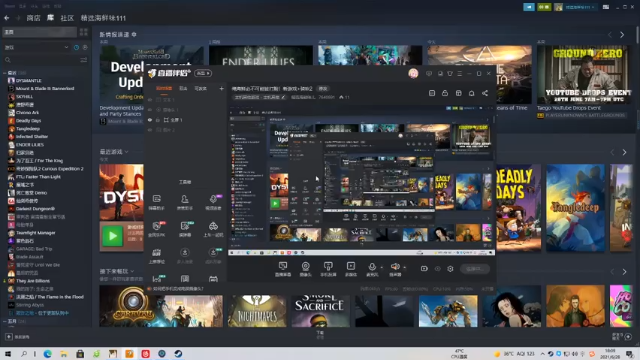Play DYSMANTLE with the green play button

tap(113, 236)
